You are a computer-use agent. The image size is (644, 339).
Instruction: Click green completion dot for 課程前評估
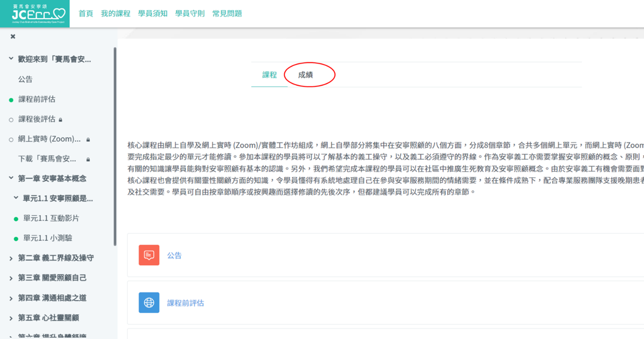11,100
